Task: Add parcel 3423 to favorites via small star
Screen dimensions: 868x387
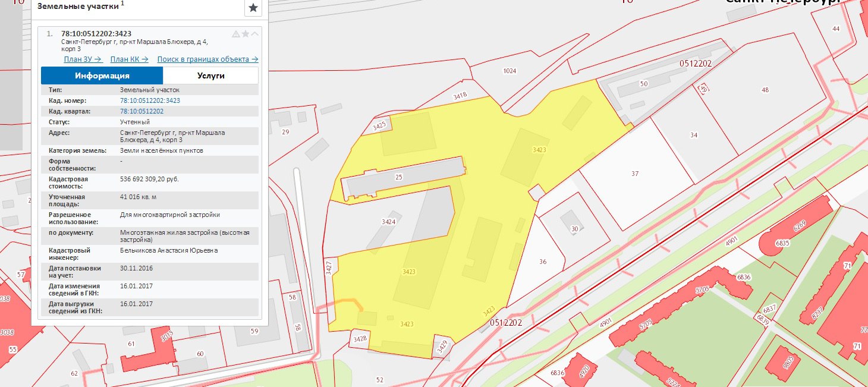Action: [x=246, y=34]
